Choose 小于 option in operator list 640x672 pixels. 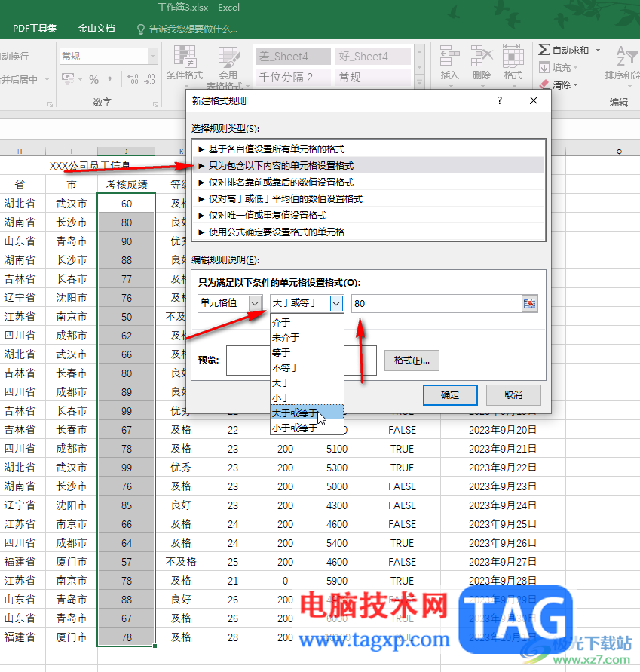307,397
